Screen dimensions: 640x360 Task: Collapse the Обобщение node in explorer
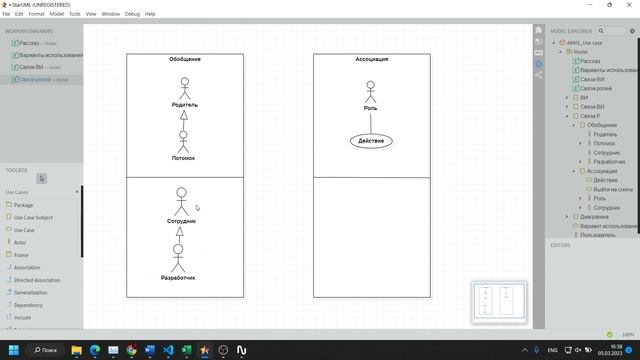(x=573, y=125)
